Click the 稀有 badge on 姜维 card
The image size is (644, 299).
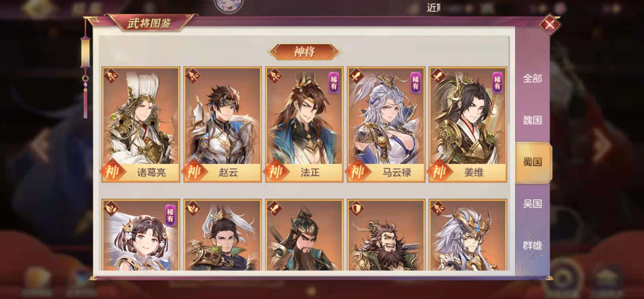click(497, 82)
